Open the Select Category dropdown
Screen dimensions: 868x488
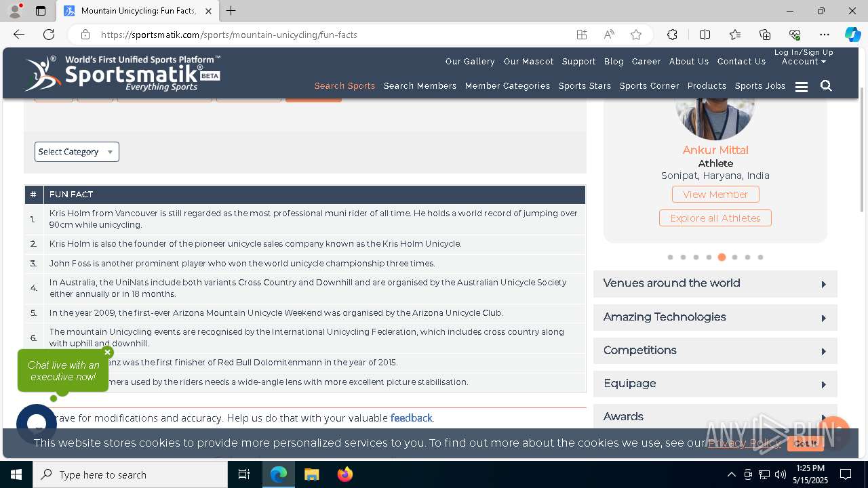(77, 152)
